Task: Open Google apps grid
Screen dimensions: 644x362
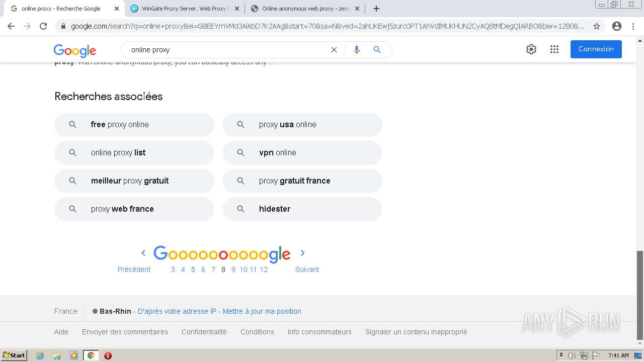Action: (x=554, y=49)
